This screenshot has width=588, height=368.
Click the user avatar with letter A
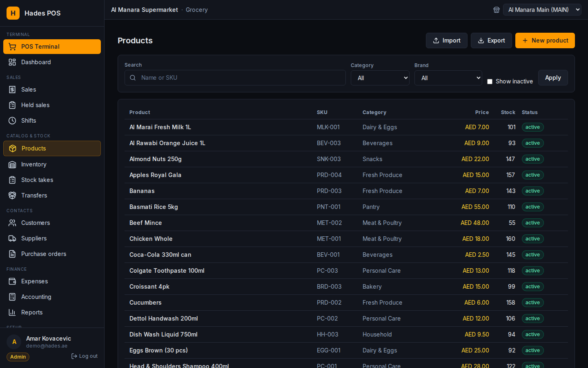coord(14,342)
